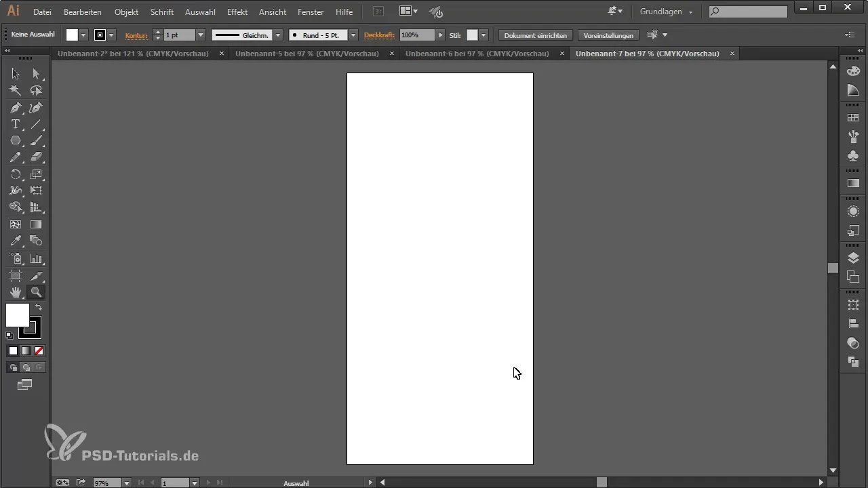Viewport: 868px width, 488px height.
Task: Select the Shape Builder tool
Action: (16, 207)
